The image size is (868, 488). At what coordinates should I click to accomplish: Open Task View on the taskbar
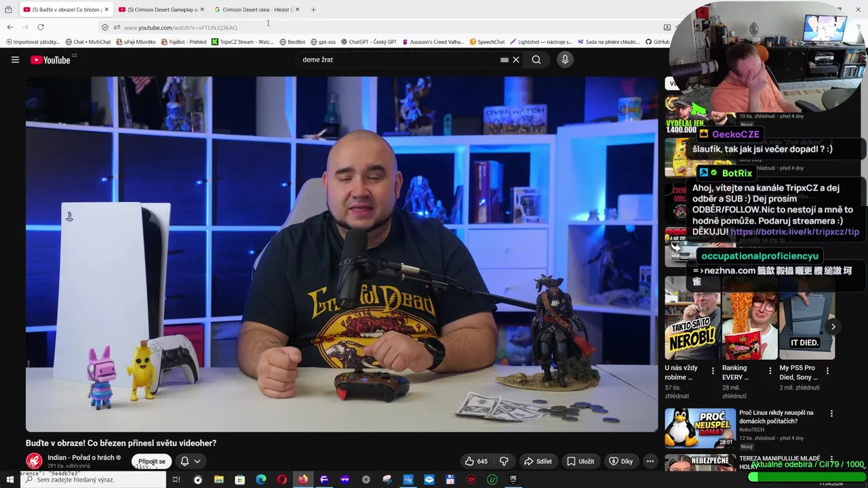[176, 480]
